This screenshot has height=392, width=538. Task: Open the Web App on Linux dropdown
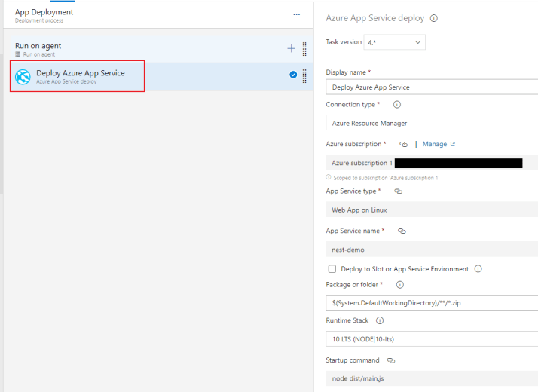(x=432, y=210)
